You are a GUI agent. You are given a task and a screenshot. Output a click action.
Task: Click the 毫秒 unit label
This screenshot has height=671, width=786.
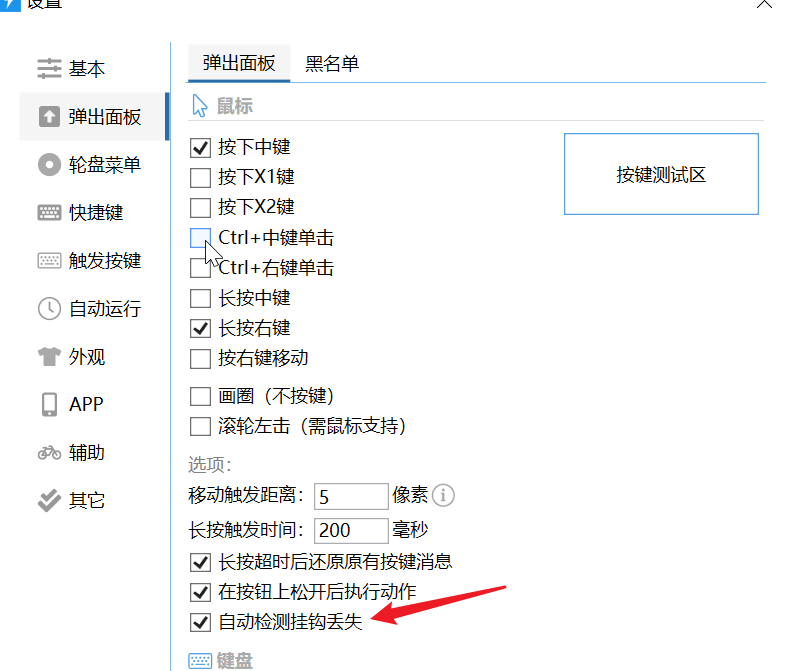(x=410, y=530)
